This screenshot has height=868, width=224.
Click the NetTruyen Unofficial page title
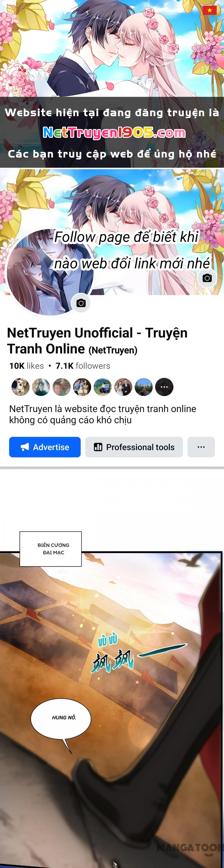97,341
